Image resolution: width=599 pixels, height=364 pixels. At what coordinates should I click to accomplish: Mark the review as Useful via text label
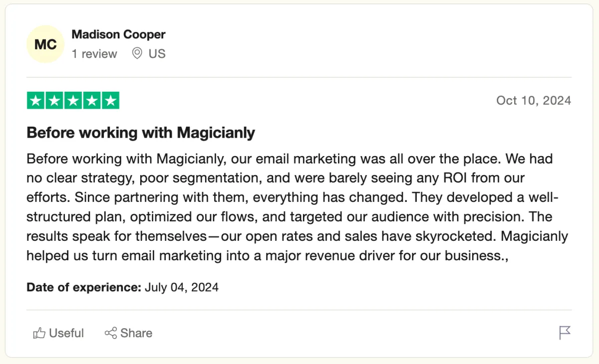pos(66,333)
